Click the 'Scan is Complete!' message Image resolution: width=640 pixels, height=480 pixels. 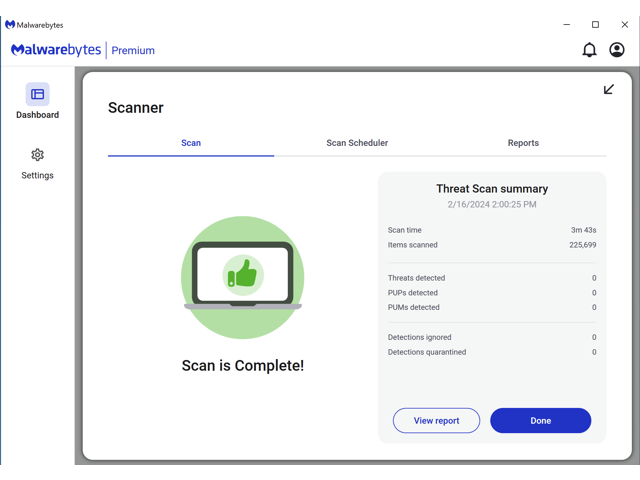[x=243, y=365]
